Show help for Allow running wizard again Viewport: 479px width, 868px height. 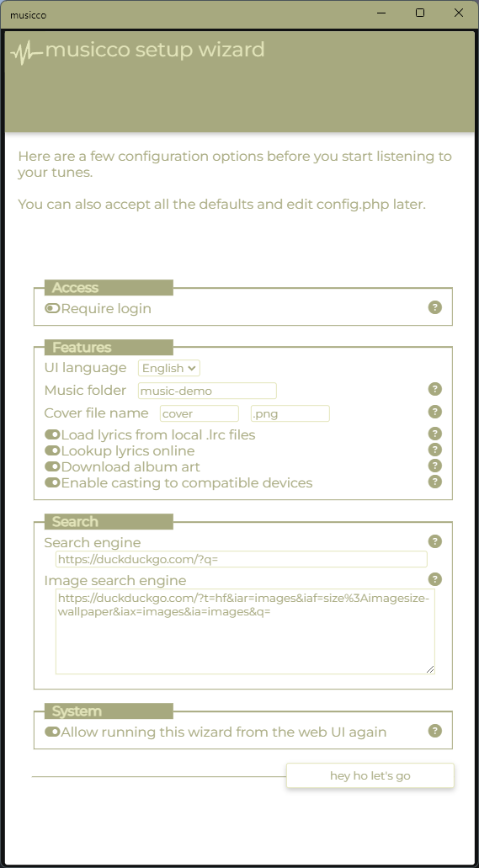(435, 731)
